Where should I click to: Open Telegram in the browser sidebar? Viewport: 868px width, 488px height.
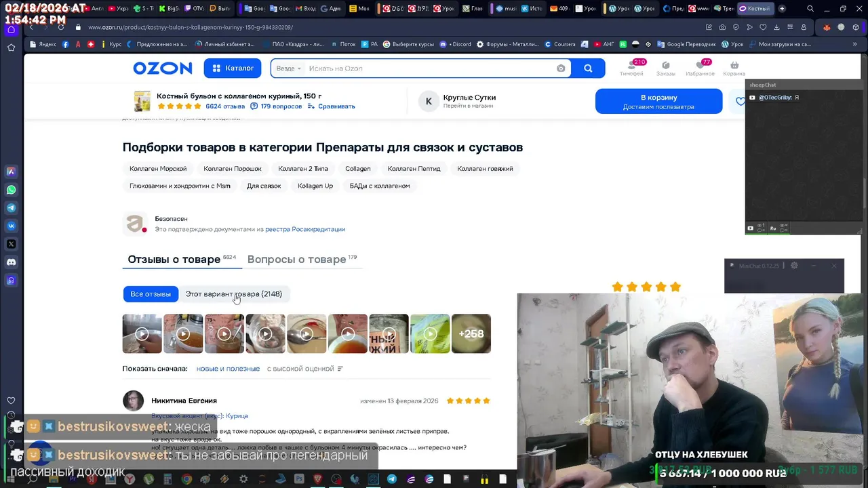click(x=11, y=208)
